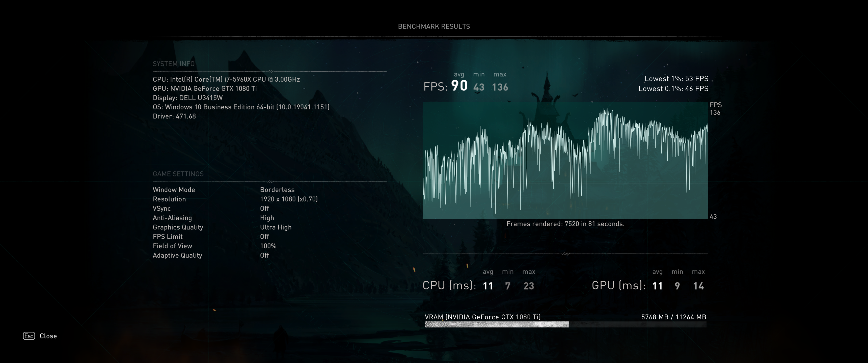Screen dimensions: 868x363
Task: Click the CPU (ms) average value
Action: [x=487, y=286]
